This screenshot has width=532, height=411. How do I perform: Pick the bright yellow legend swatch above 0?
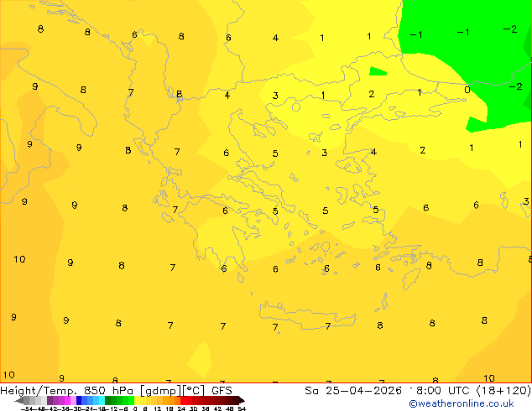click(137, 400)
